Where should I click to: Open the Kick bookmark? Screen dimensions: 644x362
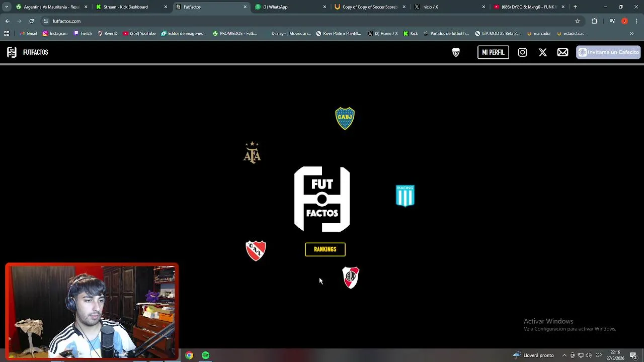[x=411, y=34]
